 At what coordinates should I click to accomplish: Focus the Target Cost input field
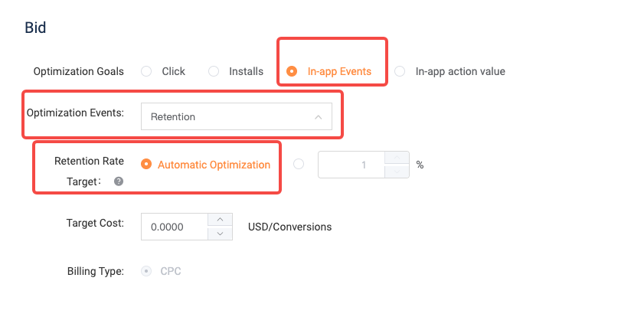[175, 227]
